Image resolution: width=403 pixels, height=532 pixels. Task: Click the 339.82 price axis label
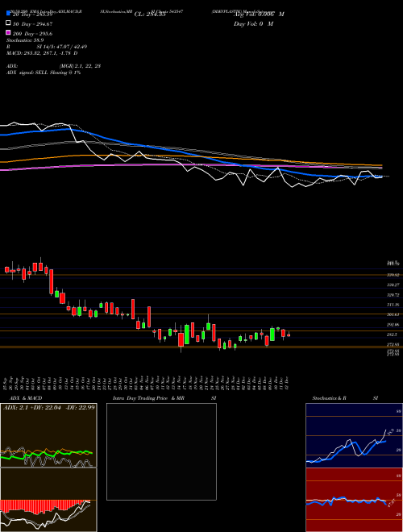393,275
